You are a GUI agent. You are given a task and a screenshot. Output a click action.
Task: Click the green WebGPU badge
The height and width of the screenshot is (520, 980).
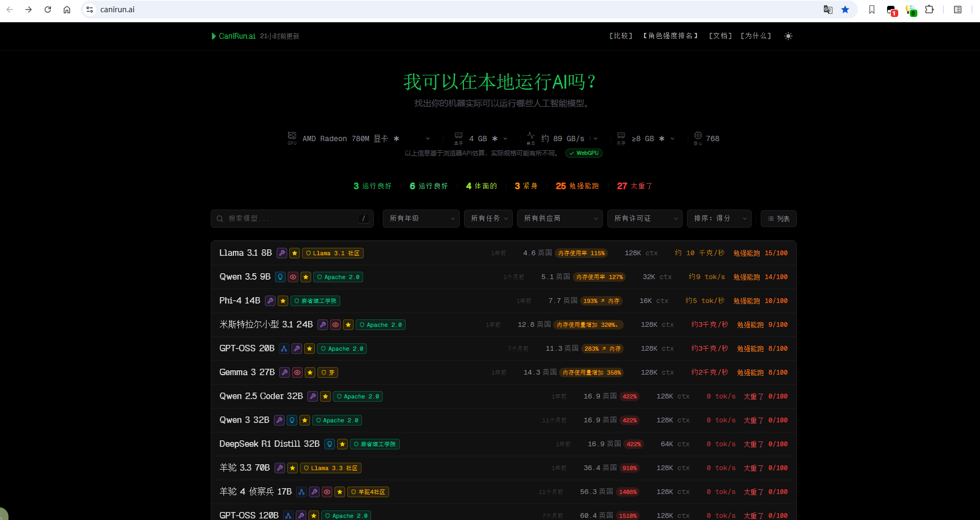[584, 153]
